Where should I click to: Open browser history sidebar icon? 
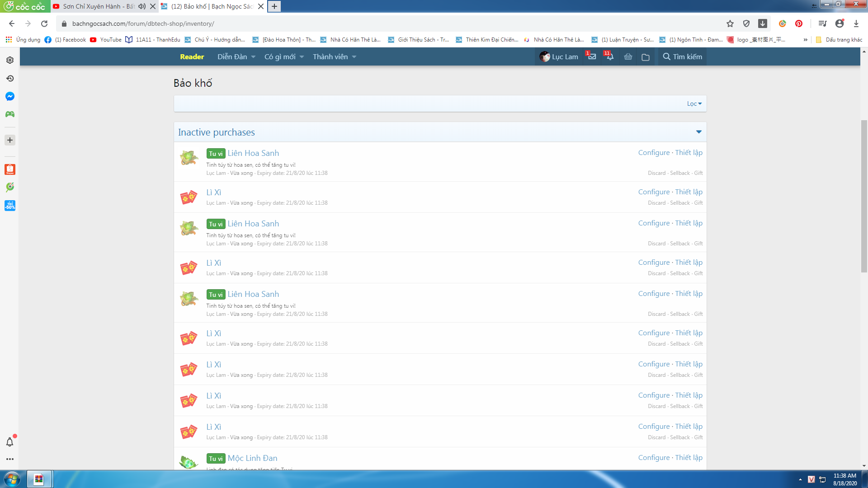pyautogui.click(x=10, y=78)
